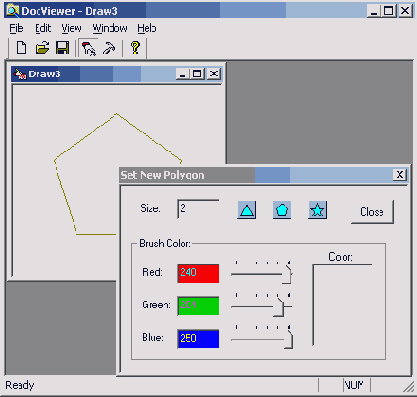Choose the star polygon shape button

(317, 210)
